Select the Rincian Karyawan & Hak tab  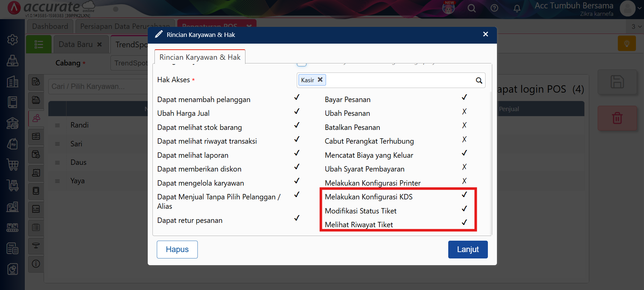pos(200,57)
